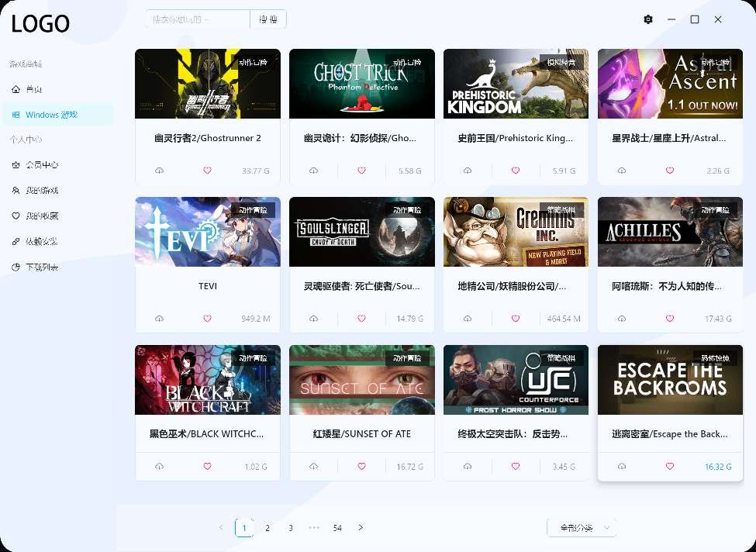This screenshot has width=756, height=552.
Task: Open the Gremlins Inc. game thumbnail
Action: 516,231
